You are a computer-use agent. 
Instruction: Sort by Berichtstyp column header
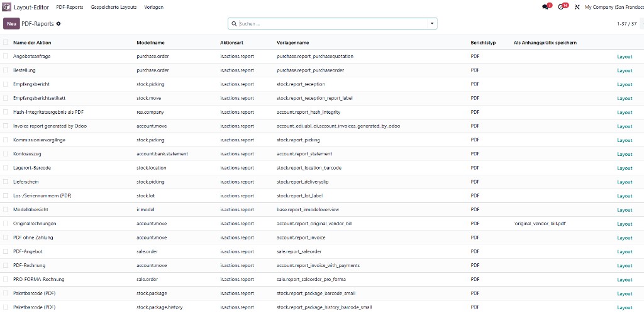tap(483, 43)
